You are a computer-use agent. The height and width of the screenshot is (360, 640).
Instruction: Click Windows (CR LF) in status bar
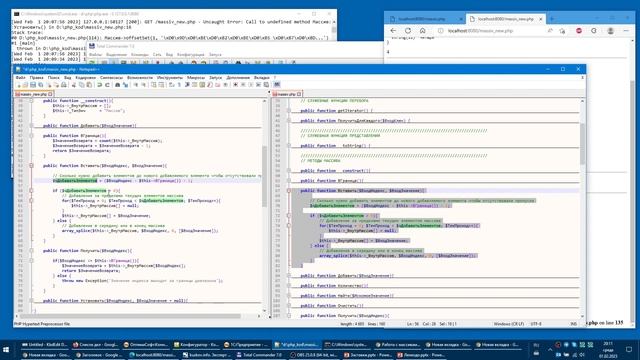click(509, 324)
